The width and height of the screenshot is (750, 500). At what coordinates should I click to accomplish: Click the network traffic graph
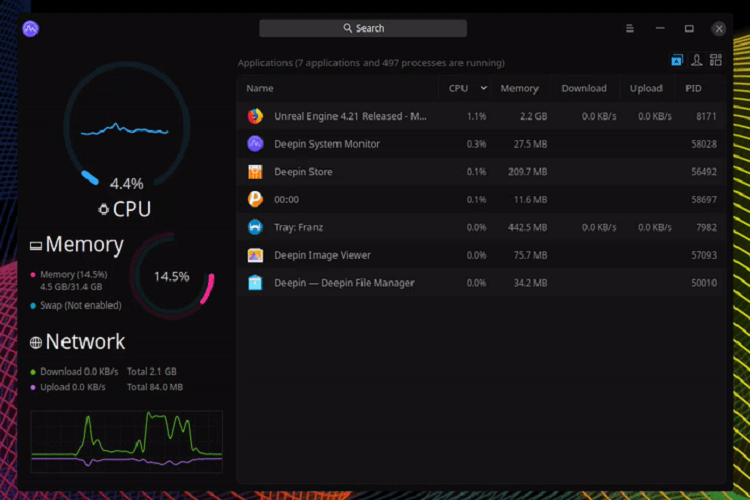(x=127, y=441)
